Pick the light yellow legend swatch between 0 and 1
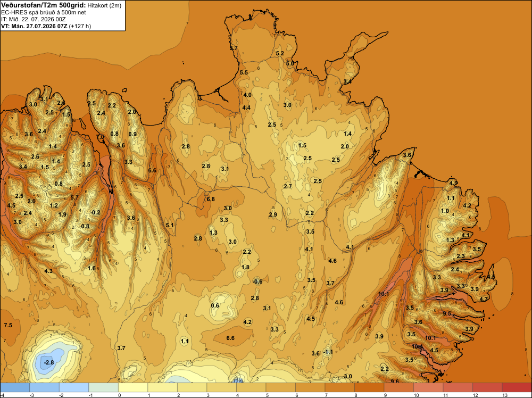This screenshot has height=398, width=532. [x=133, y=387]
